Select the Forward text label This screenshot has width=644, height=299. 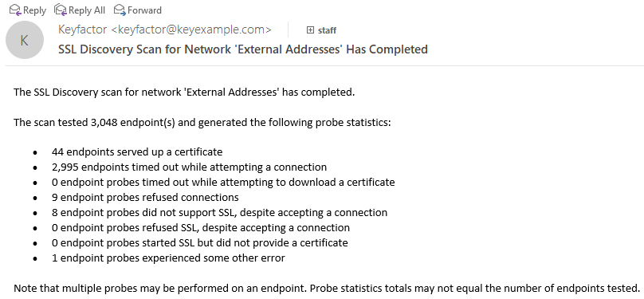144,10
